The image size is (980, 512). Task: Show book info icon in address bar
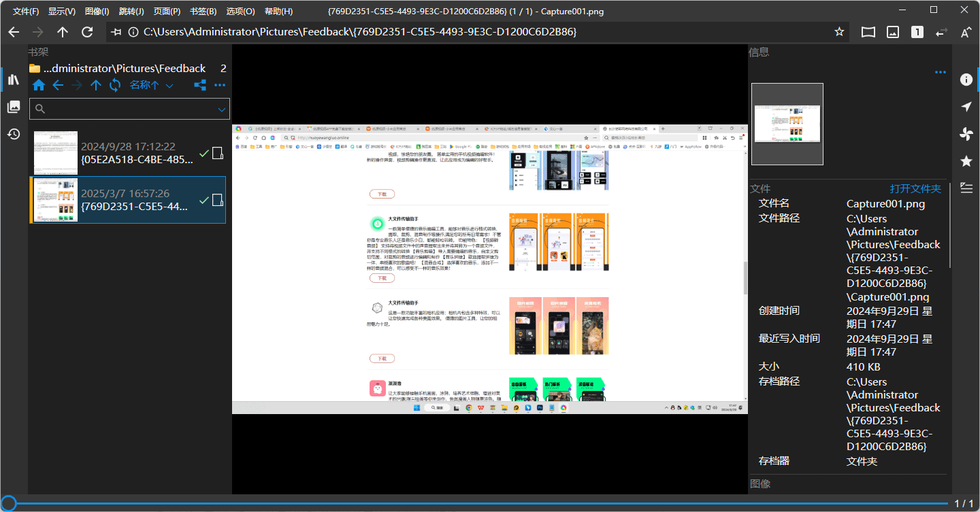[x=133, y=32]
